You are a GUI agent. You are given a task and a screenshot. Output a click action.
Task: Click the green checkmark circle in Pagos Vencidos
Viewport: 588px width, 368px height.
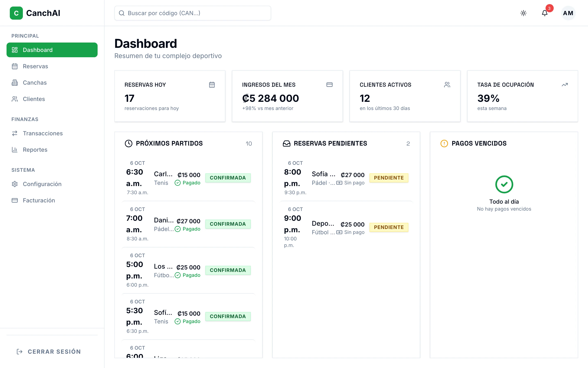504,184
